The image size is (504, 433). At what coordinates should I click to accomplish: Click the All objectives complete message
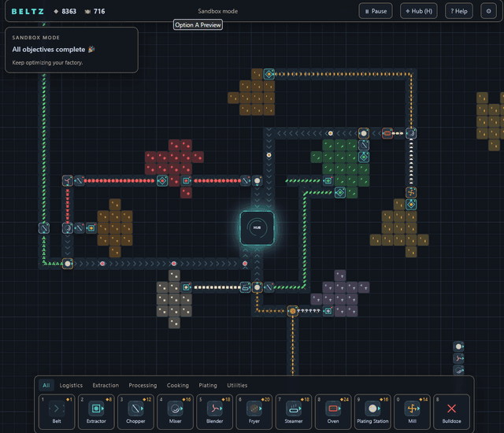tap(54, 50)
